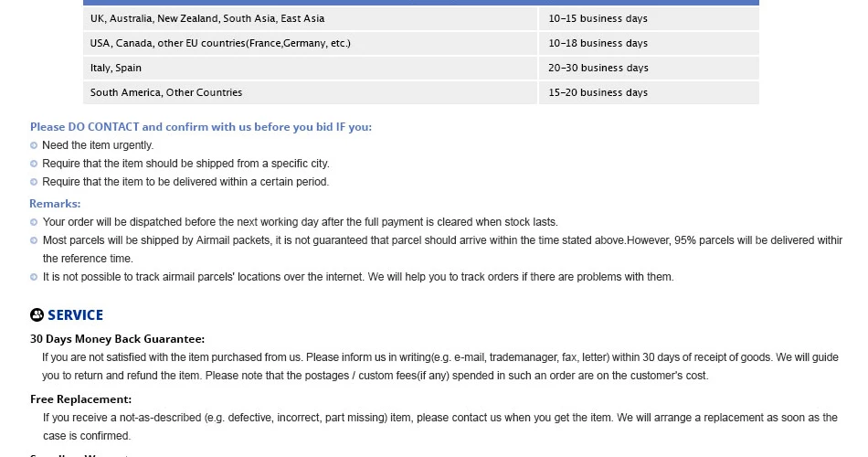Viewport: 868px width, 457px height.
Task: Click the 'Italy, Spain' table cell
Action: pos(310,68)
